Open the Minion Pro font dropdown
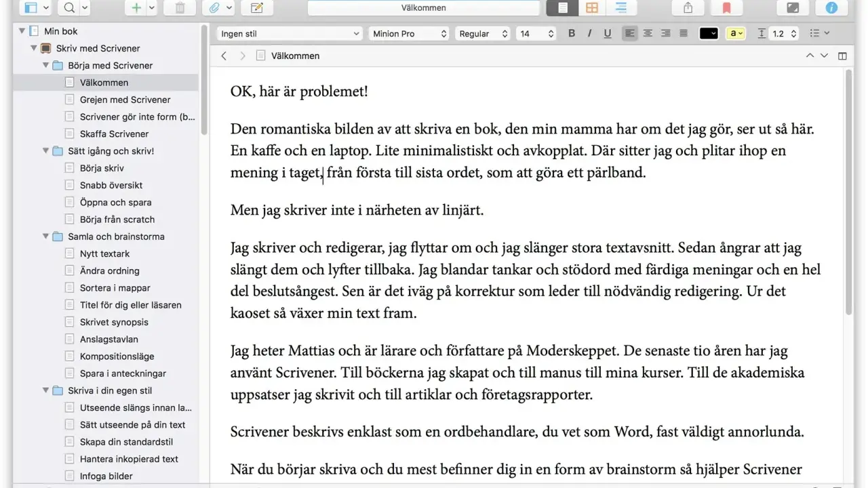The height and width of the screenshot is (488, 868). coord(410,34)
